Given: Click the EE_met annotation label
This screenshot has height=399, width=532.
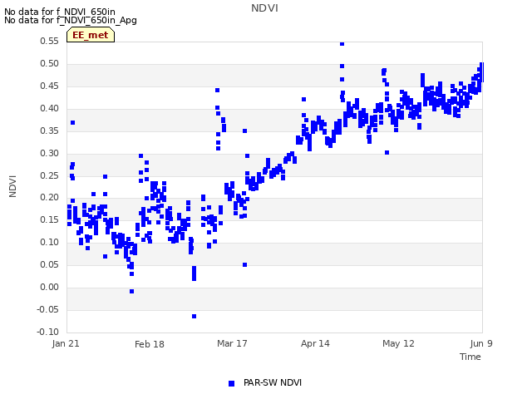Looking at the screenshot, I should point(91,35).
